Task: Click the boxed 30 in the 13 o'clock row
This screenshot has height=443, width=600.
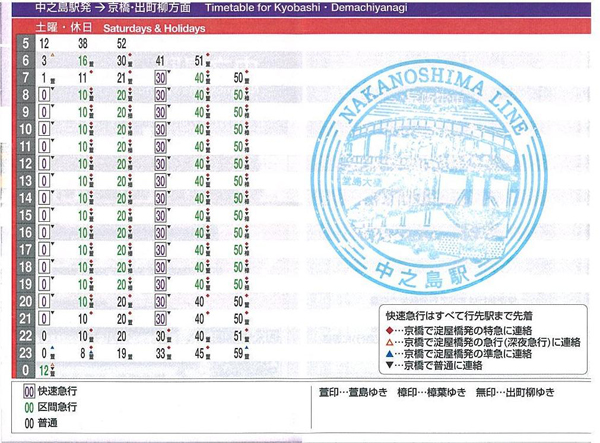Action: pyautogui.click(x=160, y=181)
